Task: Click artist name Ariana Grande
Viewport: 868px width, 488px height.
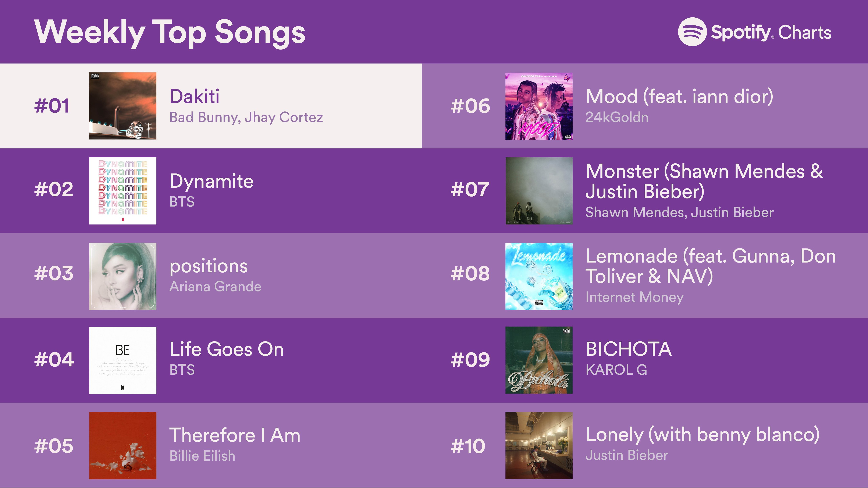Action: click(215, 287)
